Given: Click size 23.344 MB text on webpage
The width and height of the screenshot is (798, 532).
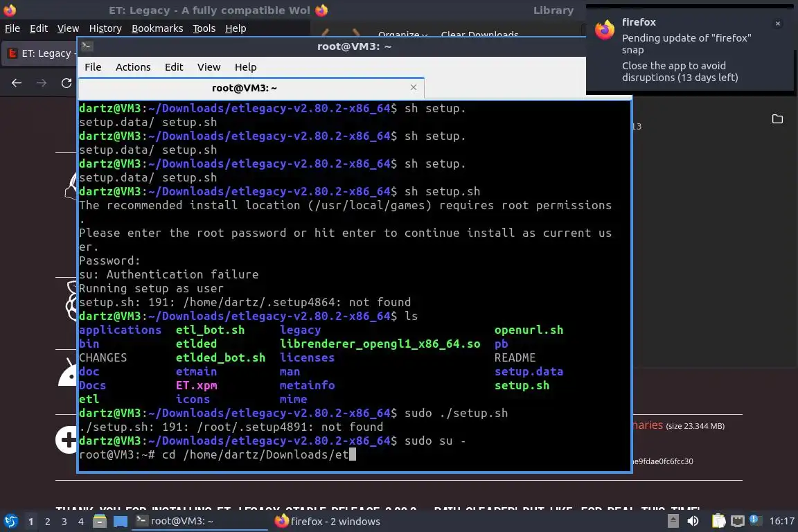Looking at the screenshot, I should [695, 426].
